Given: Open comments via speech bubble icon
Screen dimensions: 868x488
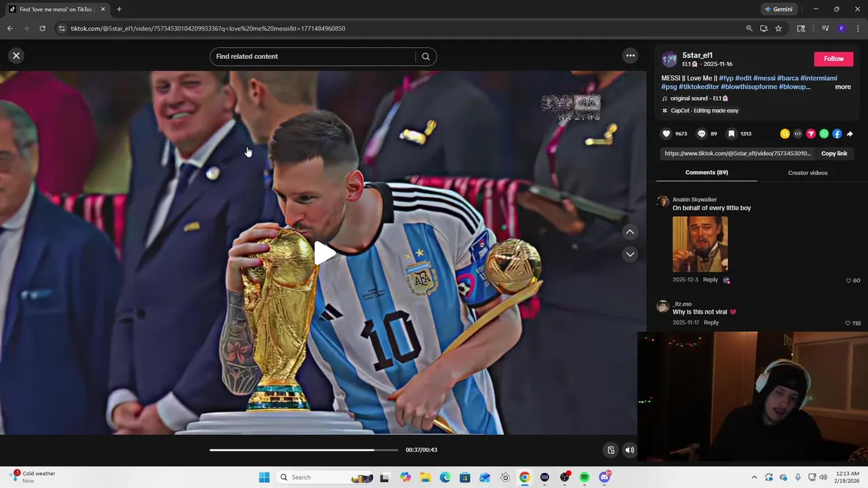Looking at the screenshot, I should [x=702, y=134].
